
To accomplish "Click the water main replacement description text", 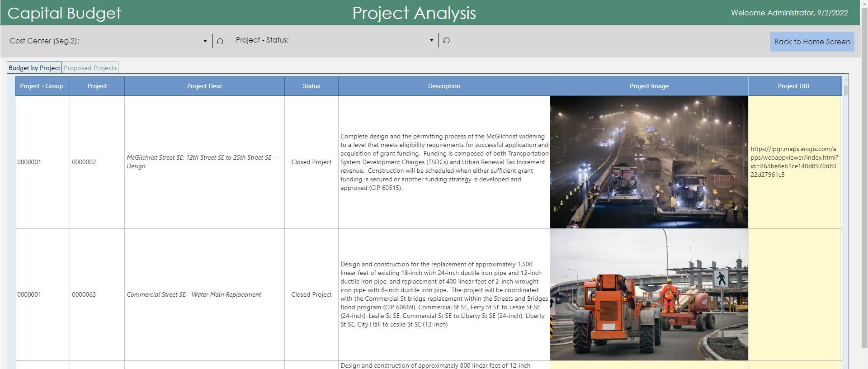I will click(x=444, y=294).
